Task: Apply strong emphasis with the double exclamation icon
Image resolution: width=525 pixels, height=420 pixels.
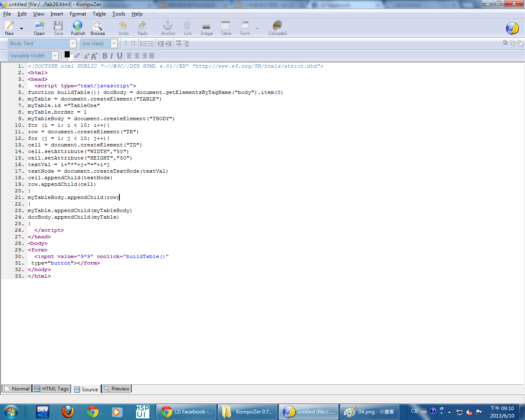Action: coord(133,43)
